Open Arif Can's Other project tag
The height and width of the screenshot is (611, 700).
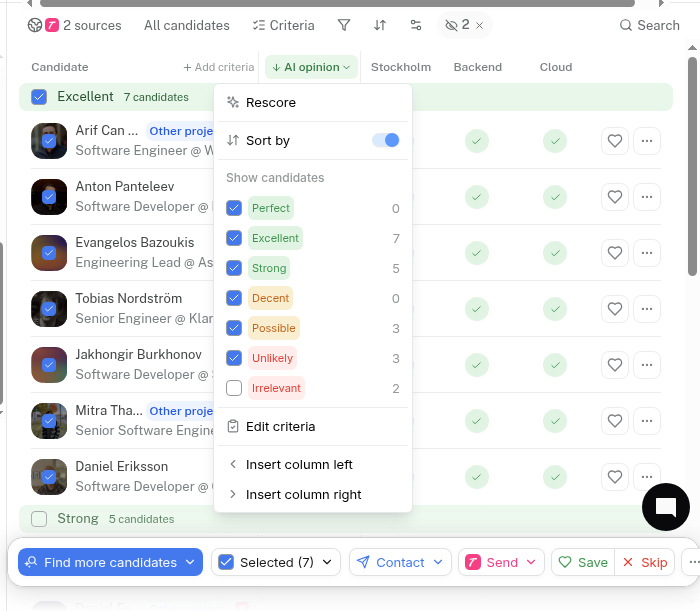click(x=180, y=131)
